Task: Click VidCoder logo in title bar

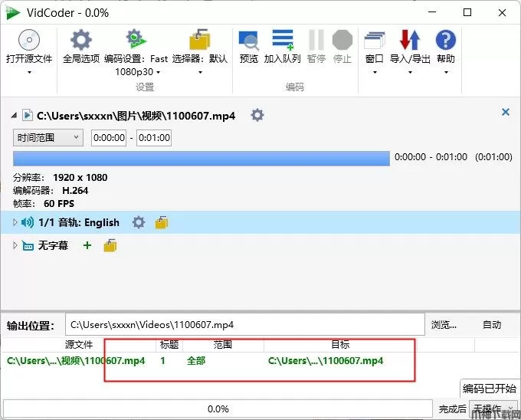Action: (x=12, y=13)
